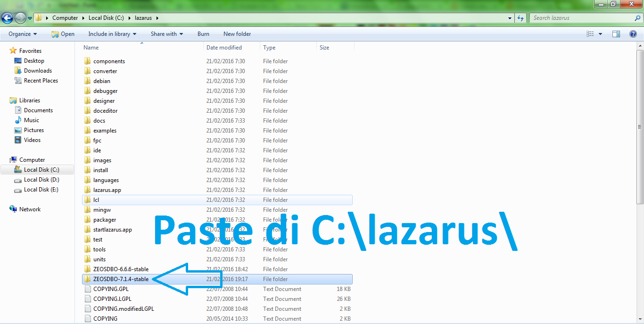Select the converter folder icon
The height and width of the screenshot is (324, 644).
(87, 71)
